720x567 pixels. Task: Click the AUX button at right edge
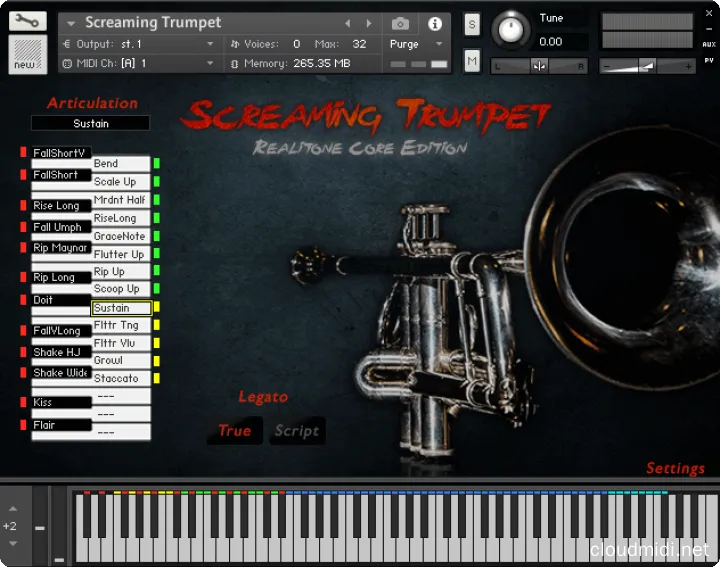(x=709, y=46)
